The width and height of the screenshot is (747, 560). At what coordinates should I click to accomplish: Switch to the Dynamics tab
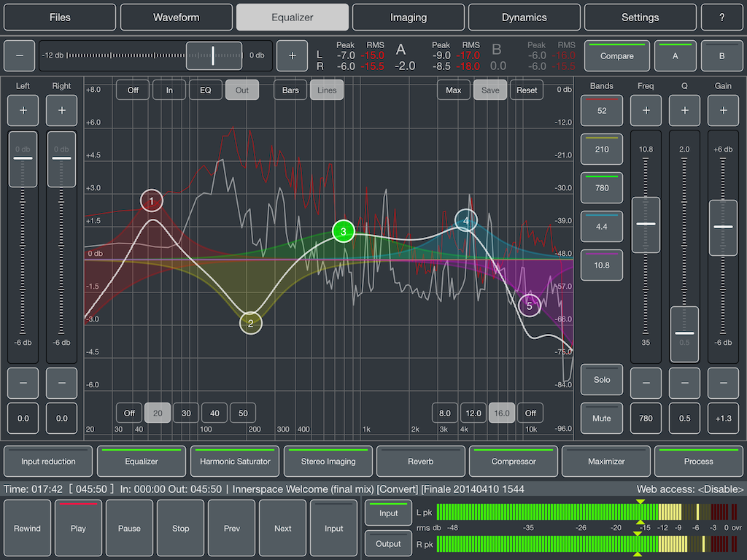point(524,17)
